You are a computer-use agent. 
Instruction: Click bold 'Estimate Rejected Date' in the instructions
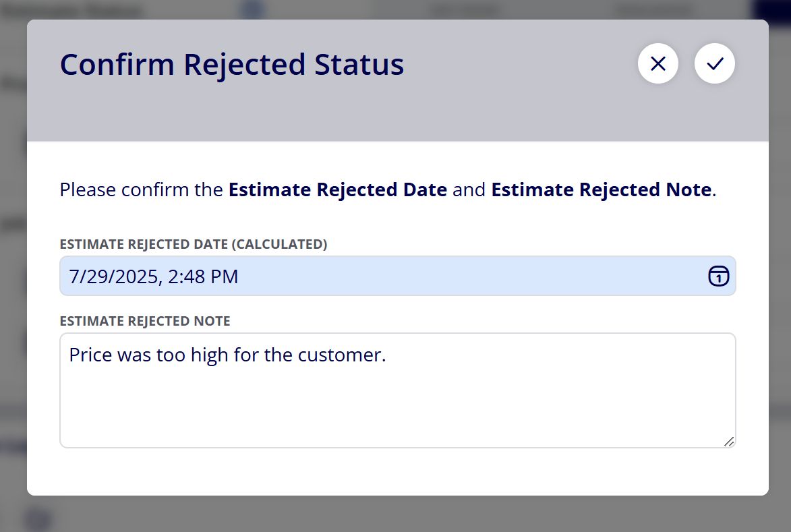coord(337,189)
